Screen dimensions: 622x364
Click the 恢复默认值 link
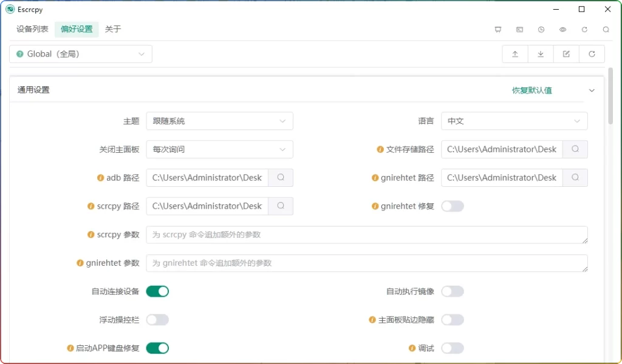click(x=531, y=90)
